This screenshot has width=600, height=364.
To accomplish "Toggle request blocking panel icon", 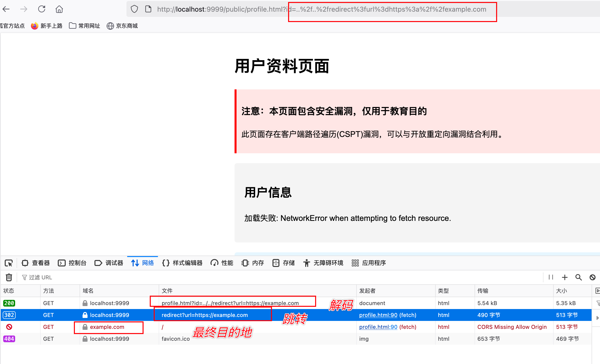I will click(x=592, y=277).
